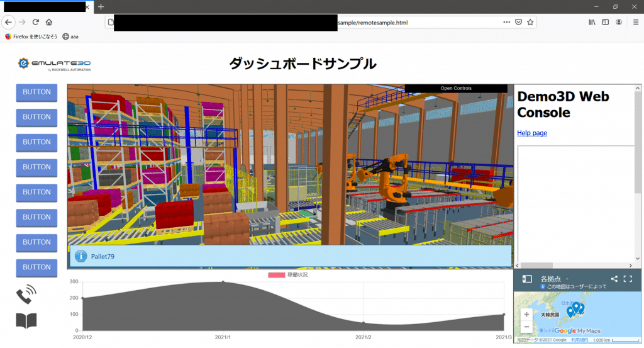
Task: Zoom out on the map
Action: (x=526, y=327)
